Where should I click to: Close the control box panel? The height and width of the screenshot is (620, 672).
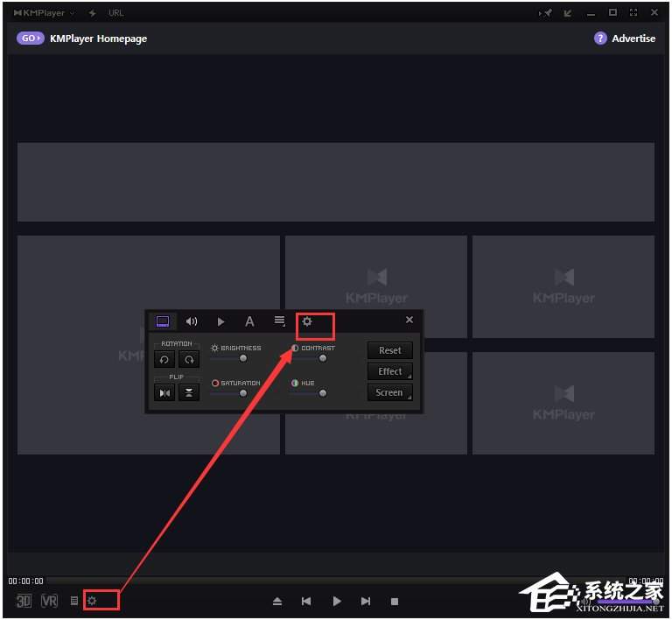tap(409, 320)
